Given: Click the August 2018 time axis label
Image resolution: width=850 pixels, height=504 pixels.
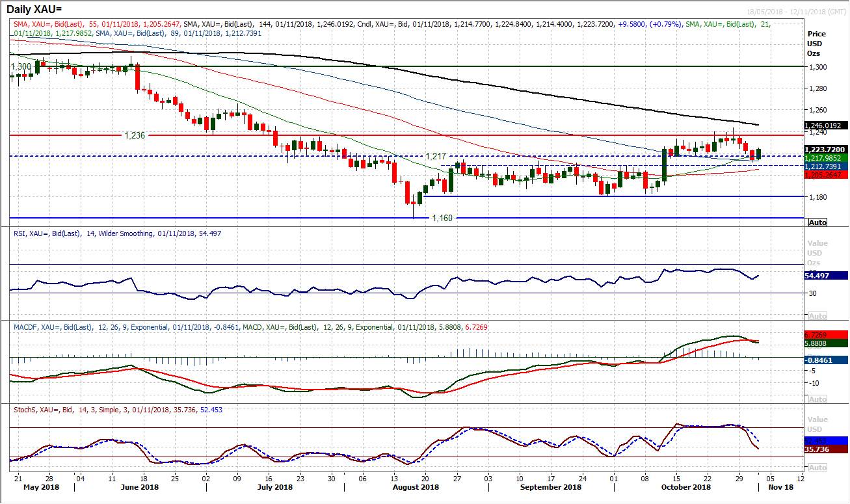Looking at the screenshot, I should [x=416, y=486].
